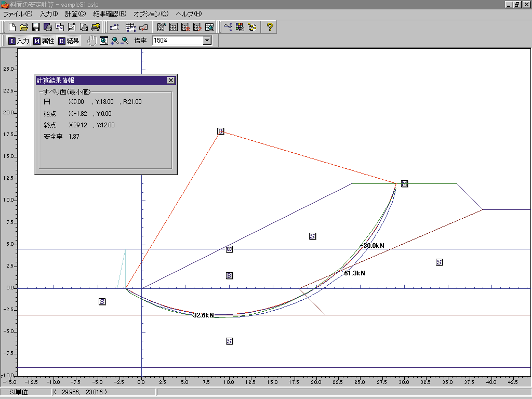Image resolution: width=532 pixels, height=399 pixels.
Task: Click the zoom out magnifier icon
Action: point(125,41)
